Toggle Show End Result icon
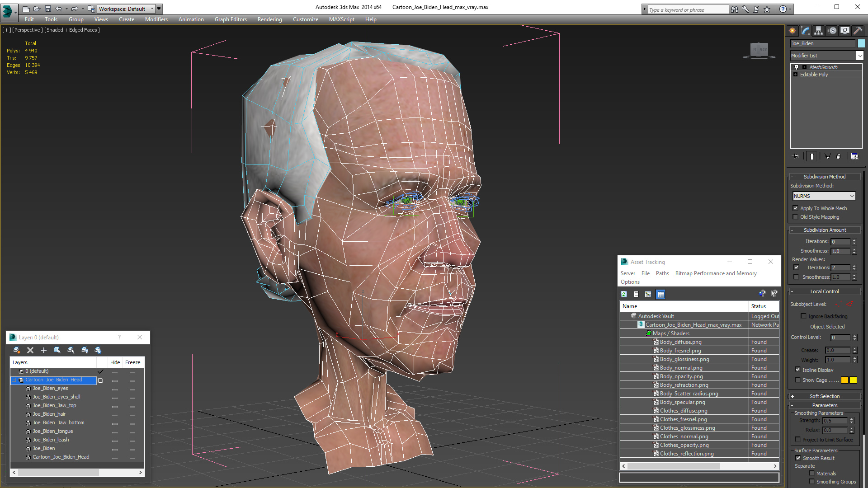 tap(812, 156)
